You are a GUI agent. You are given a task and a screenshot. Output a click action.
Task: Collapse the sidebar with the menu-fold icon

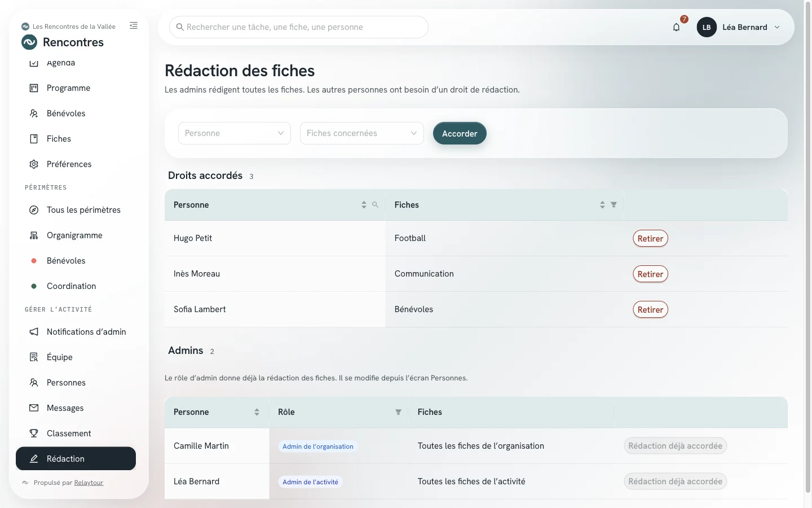(x=134, y=25)
